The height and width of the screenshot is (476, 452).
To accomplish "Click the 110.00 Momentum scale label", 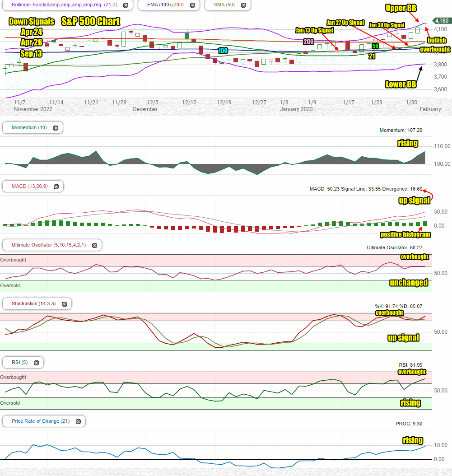I will pos(442,146).
